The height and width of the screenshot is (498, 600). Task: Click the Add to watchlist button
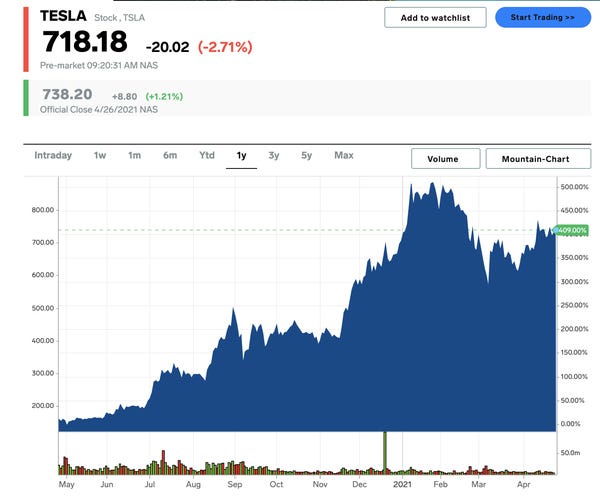pos(435,18)
